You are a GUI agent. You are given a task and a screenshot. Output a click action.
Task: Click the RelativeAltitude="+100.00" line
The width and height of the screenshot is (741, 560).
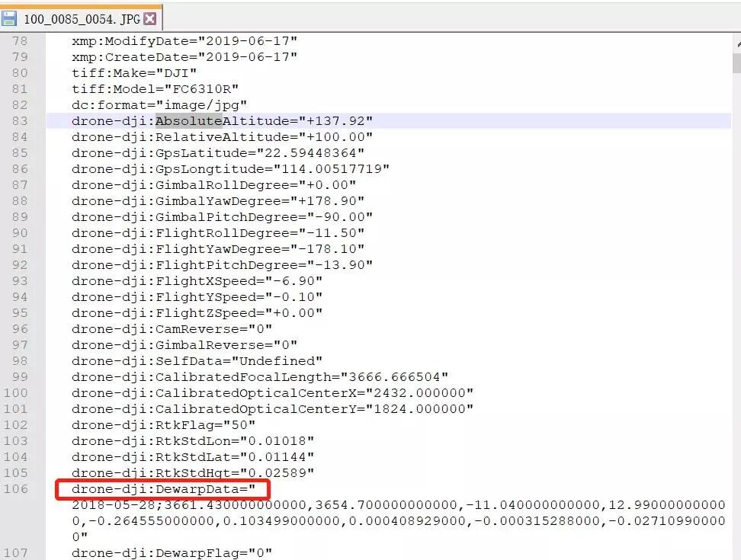[222, 137]
